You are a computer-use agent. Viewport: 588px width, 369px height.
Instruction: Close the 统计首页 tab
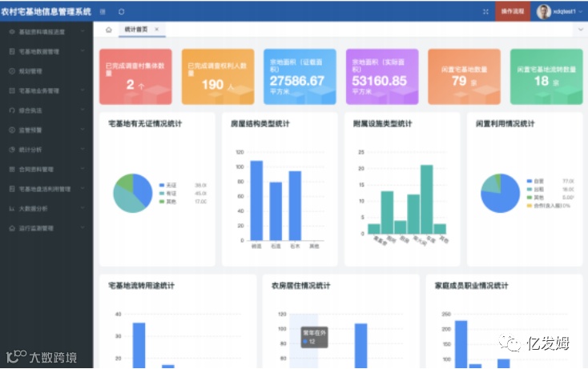click(157, 30)
